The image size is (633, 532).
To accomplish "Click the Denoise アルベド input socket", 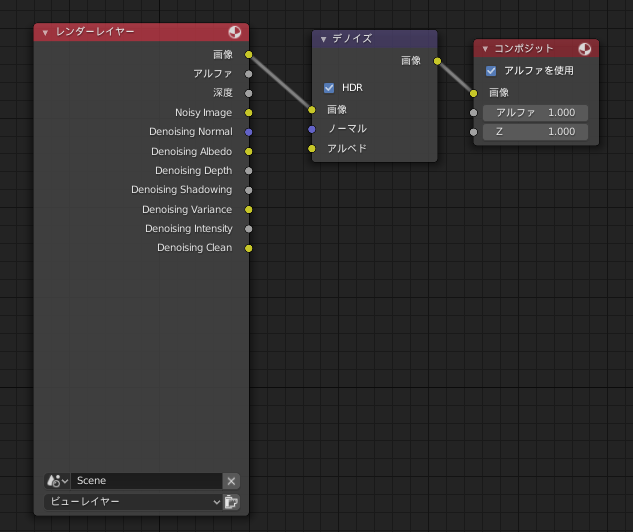I will click(312, 149).
